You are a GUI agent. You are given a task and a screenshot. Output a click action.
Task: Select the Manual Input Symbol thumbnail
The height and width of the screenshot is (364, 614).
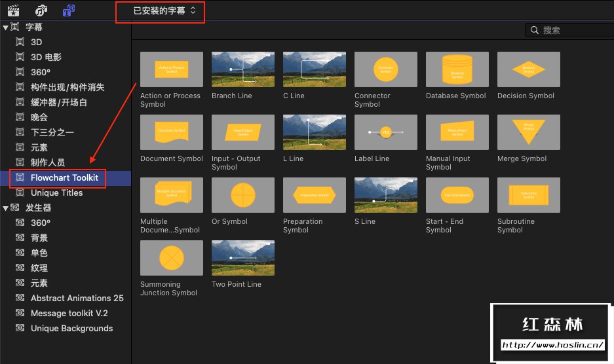pyautogui.click(x=457, y=132)
